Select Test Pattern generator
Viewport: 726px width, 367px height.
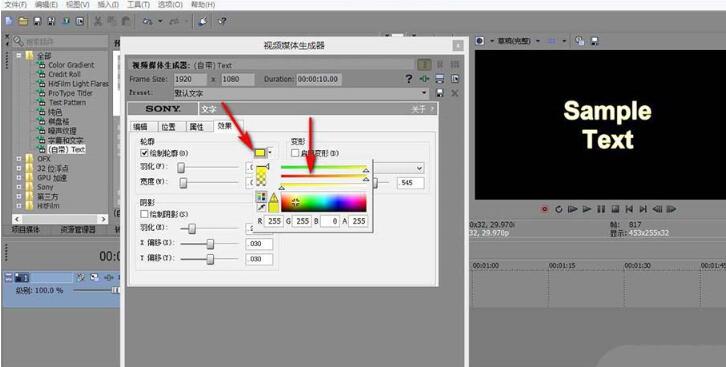(x=67, y=102)
